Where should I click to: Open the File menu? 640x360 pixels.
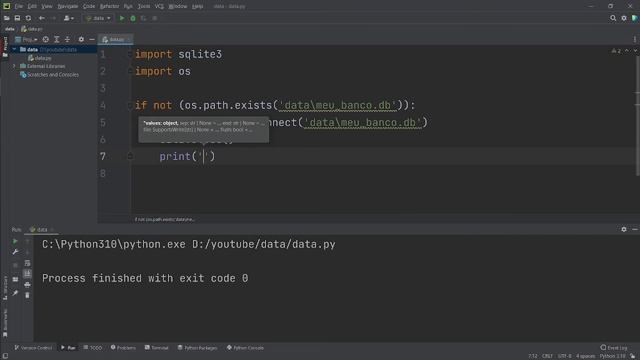(x=19, y=6)
